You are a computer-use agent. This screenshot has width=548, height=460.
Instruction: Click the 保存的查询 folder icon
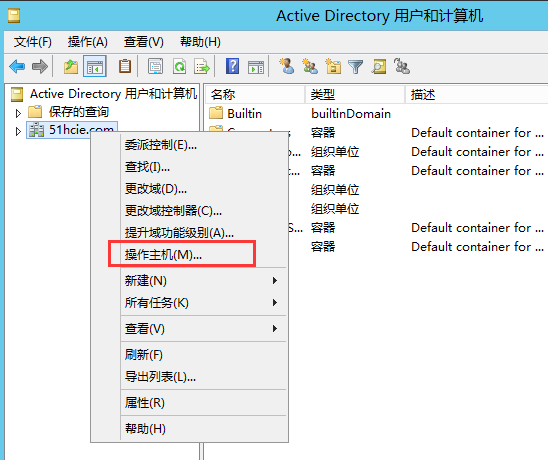(35, 112)
